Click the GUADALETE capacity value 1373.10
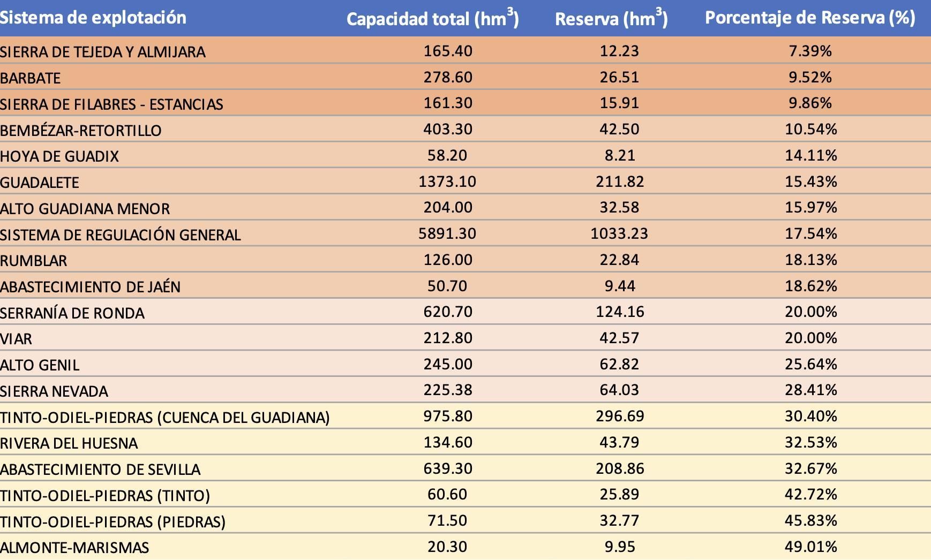 coord(447,181)
